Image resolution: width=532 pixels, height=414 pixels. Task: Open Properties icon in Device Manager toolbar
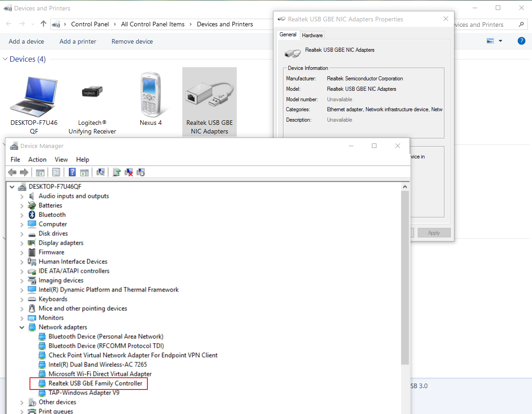[x=56, y=172]
